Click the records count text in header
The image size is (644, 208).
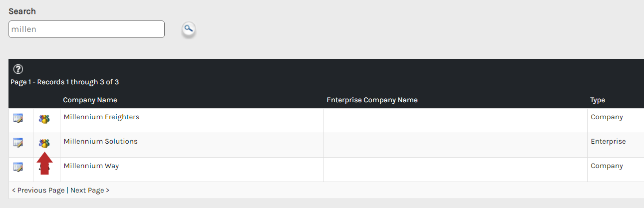64,82
